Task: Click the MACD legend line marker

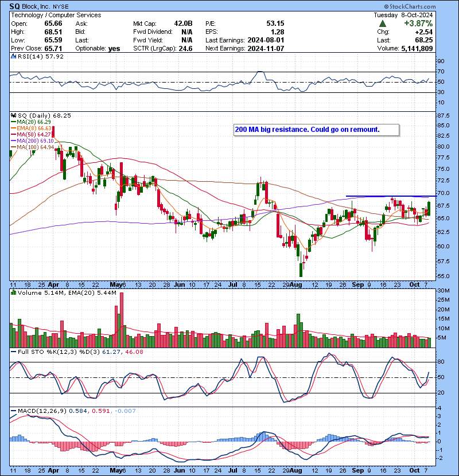Action: 13,411
